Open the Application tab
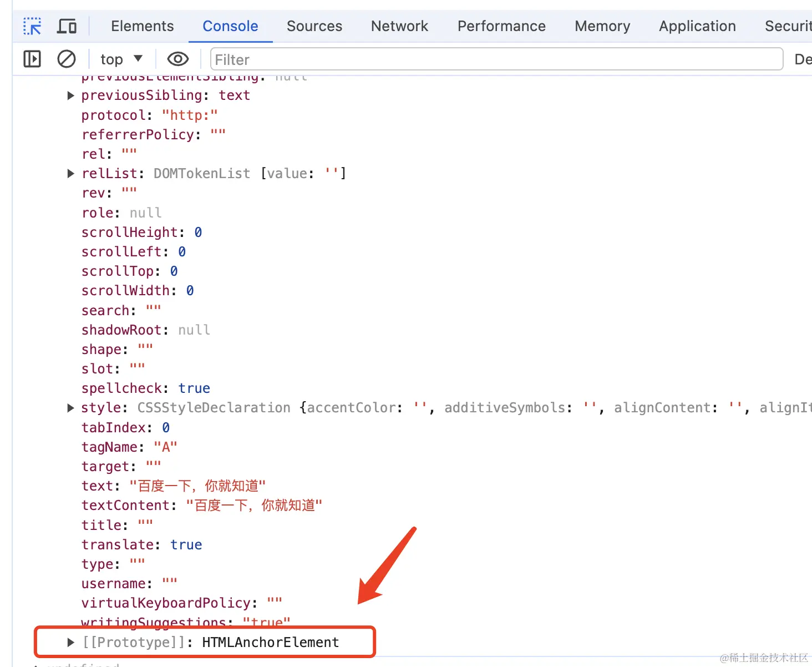Screen dimensions: 812x667 (x=697, y=26)
